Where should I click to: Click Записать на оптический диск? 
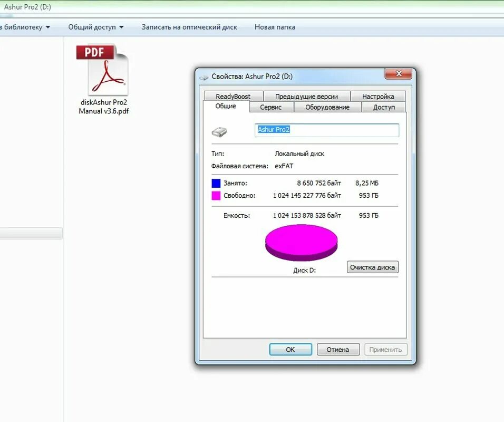coord(189,27)
